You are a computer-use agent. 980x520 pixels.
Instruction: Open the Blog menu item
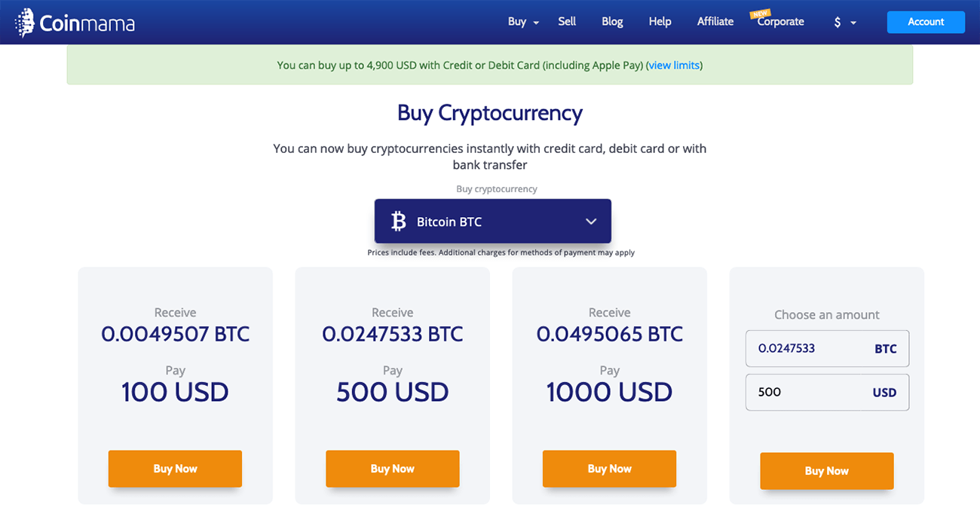point(612,22)
